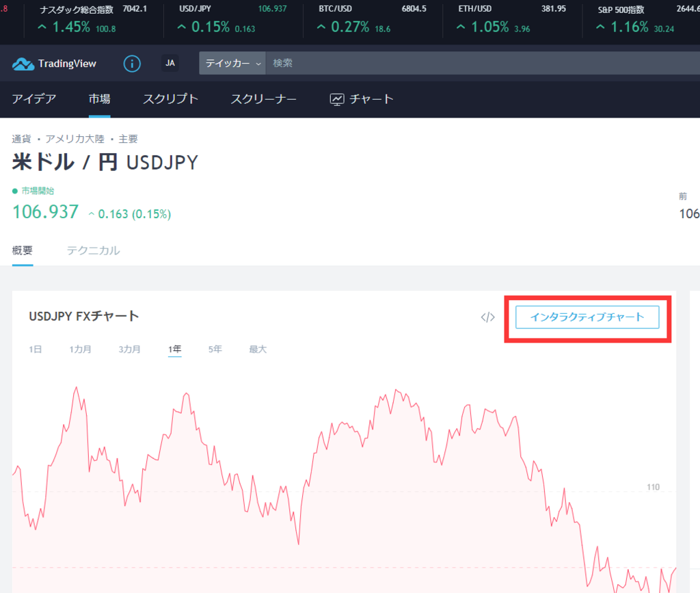Image resolution: width=700 pixels, height=593 pixels.
Task: Select the 1日 chart range
Action: (36, 350)
